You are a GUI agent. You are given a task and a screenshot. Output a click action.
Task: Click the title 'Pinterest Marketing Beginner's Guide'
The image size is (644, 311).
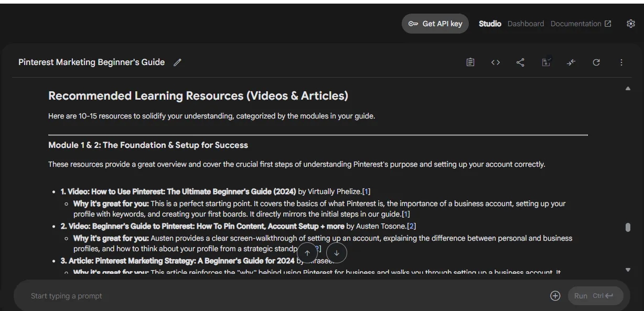coord(92,62)
